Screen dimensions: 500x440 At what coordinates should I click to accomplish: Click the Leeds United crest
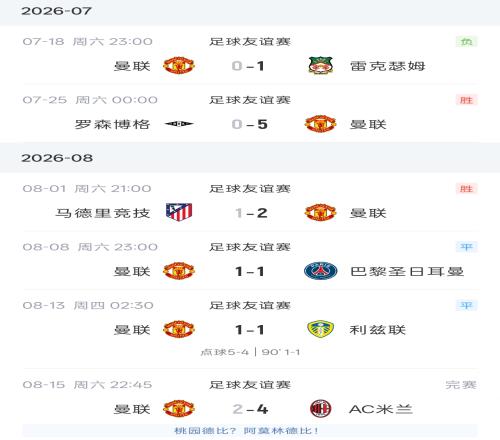(320, 329)
